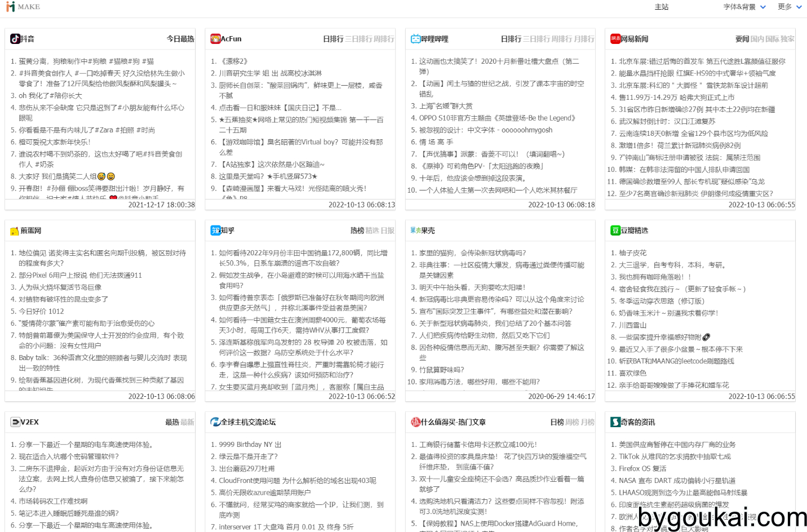Open 全球主机 item '9999 Birthday NY 出'

[x=250, y=445]
